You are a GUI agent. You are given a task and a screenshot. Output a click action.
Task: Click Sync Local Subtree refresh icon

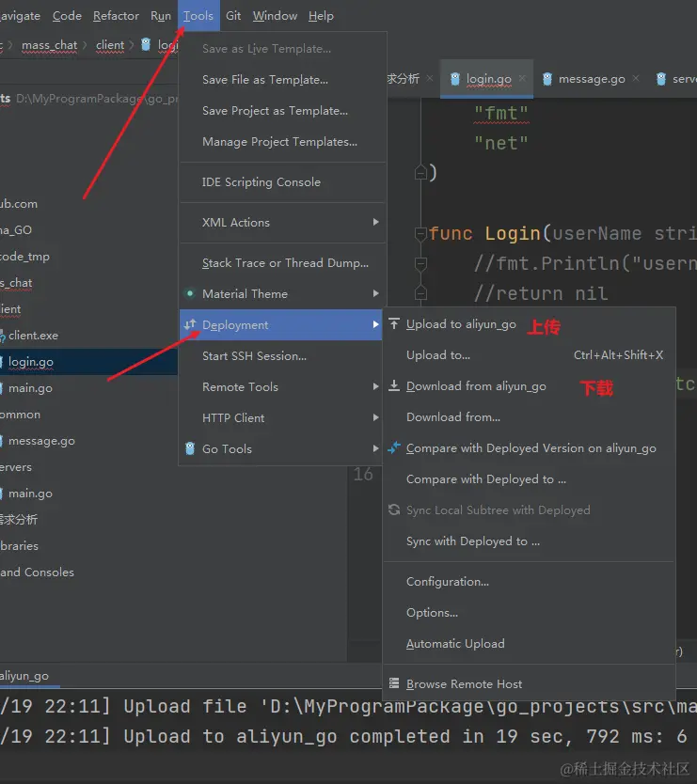click(394, 510)
